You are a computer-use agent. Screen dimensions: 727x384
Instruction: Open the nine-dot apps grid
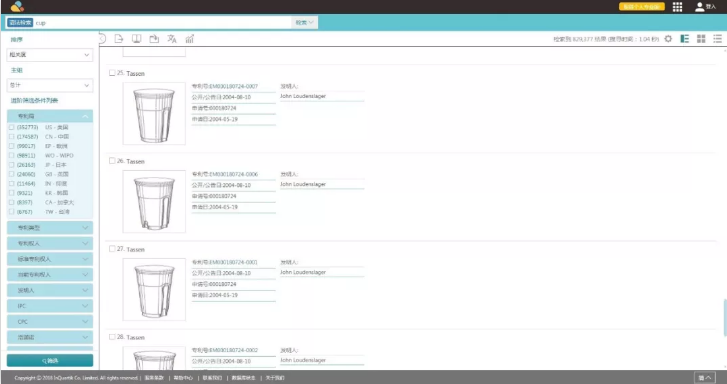(677, 6)
